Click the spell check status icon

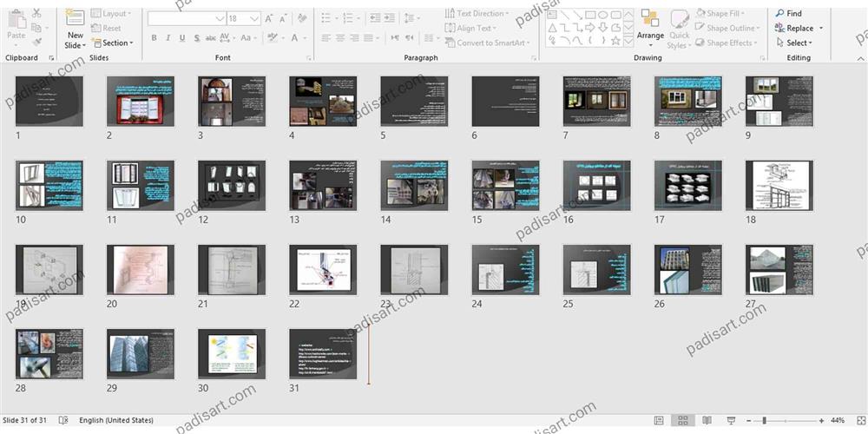click(x=62, y=420)
